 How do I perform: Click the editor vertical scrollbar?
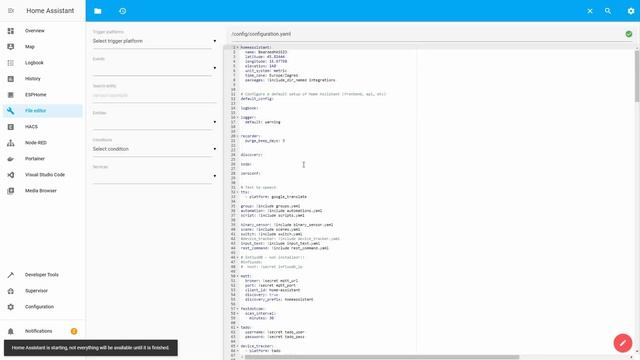pyautogui.click(x=637, y=76)
